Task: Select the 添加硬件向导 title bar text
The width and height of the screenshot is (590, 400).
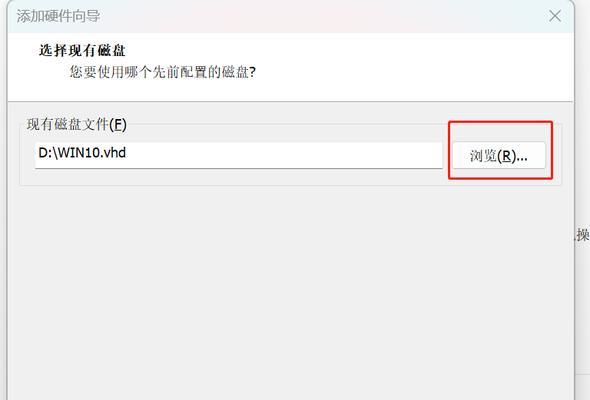Action: coord(58,16)
